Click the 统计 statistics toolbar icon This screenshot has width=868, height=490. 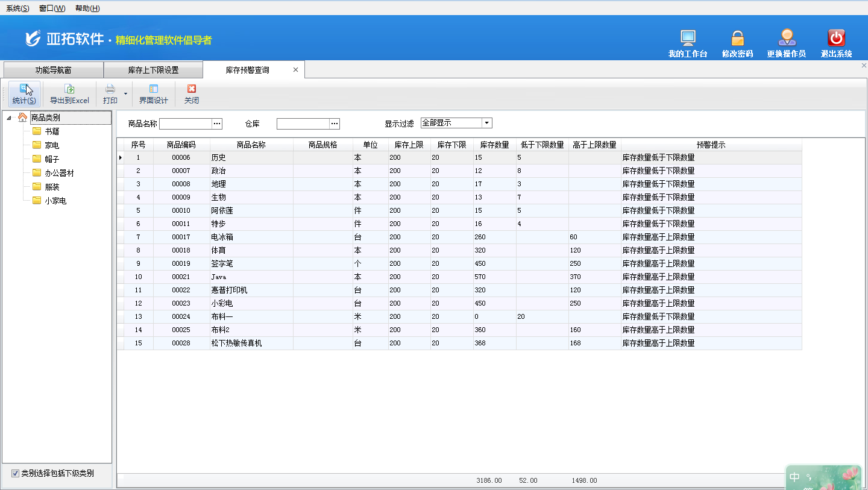click(24, 90)
